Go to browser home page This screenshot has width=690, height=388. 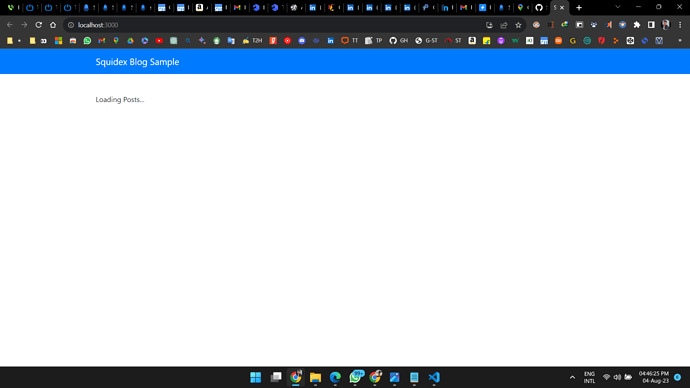click(53, 25)
